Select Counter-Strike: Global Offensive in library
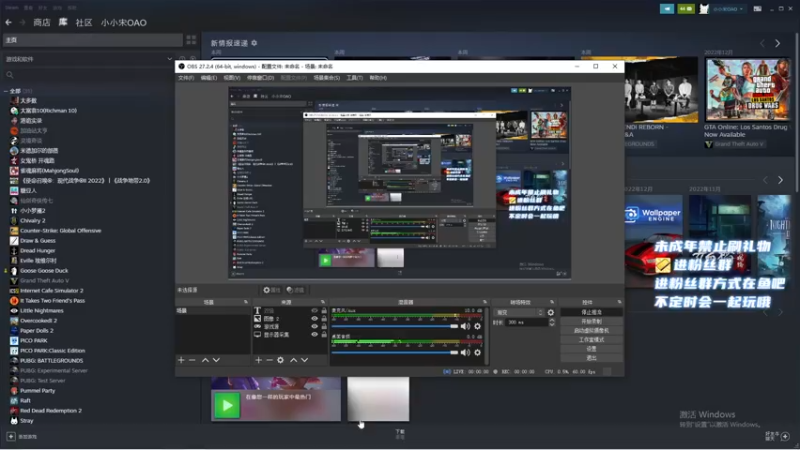The height and width of the screenshot is (450, 800). (60, 231)
